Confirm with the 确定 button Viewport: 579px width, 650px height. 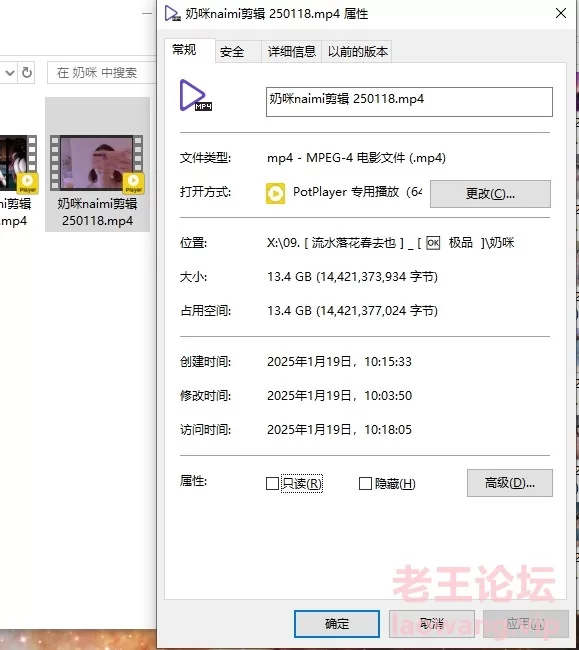pyautogui.click(x=337, y=623)
